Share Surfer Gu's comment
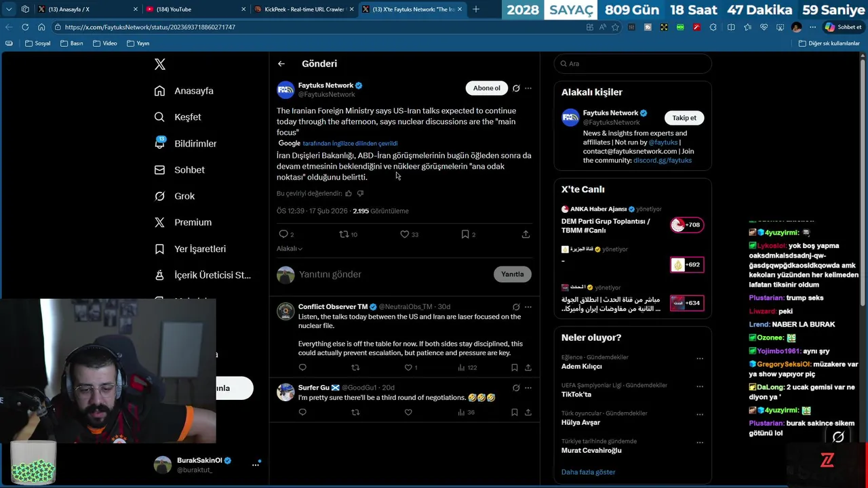Image resolution: width=868 pixels, height=488 pixels. (528, 412)
